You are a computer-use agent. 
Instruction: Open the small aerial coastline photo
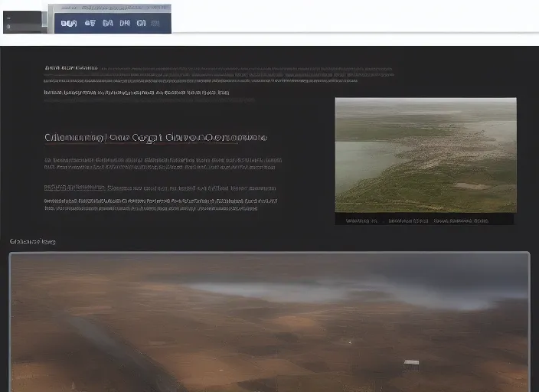(x=425, y=155)
